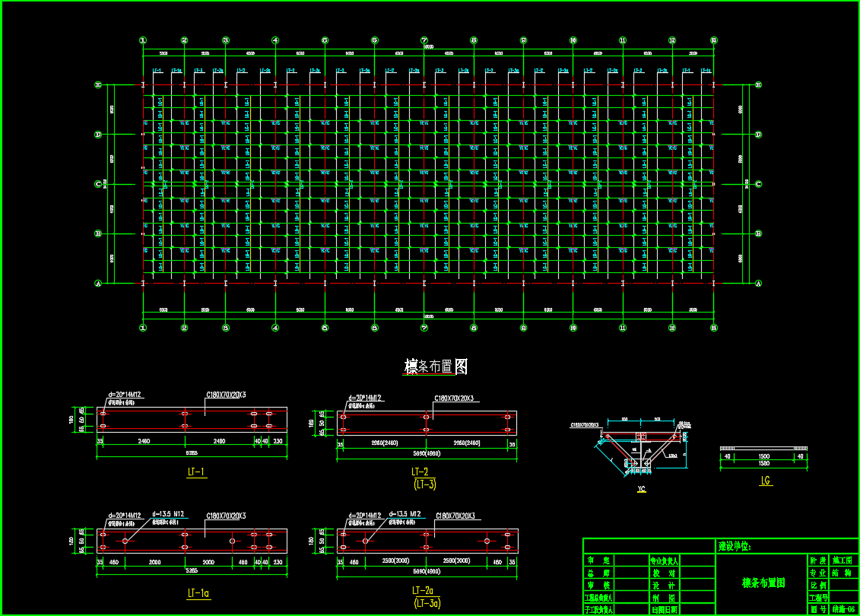Select the top grid axis bubble numbered 7
860x616 pixels.
click(424, 40)
